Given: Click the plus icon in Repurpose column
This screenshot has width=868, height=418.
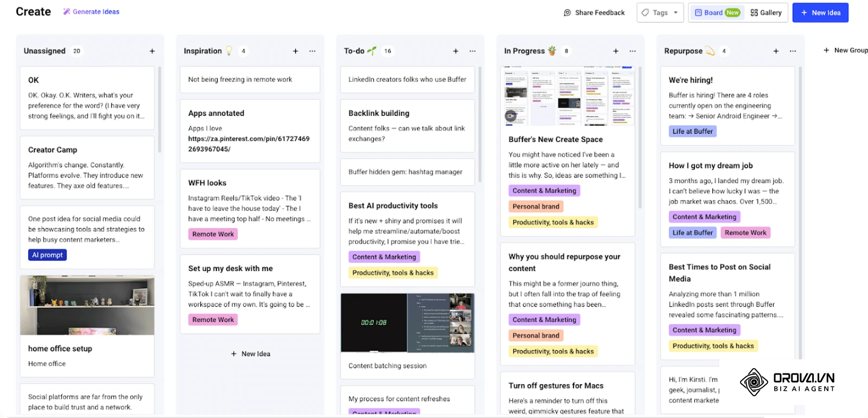Looking at the screenshot, I should pos(776,51).
